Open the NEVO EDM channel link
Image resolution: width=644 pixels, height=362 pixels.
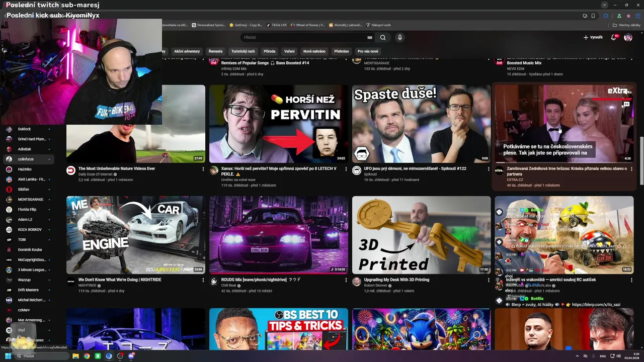pyautogui.click(x=517, y=69)
